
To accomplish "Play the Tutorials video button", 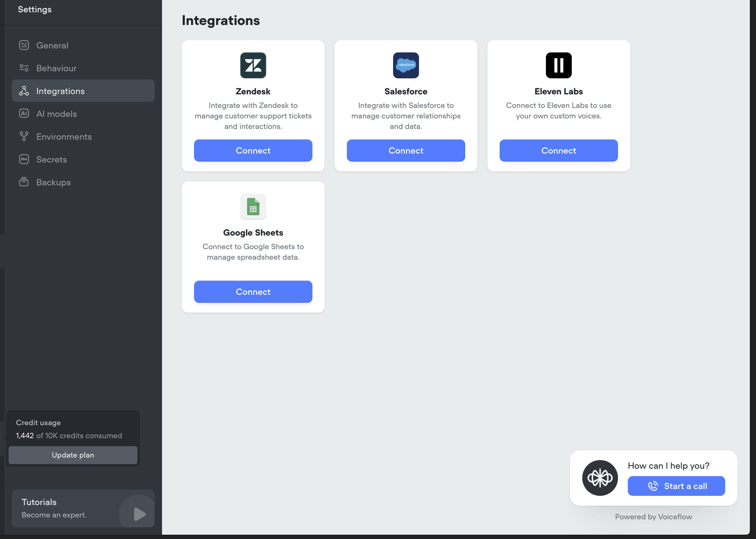I will pos(139,514).
